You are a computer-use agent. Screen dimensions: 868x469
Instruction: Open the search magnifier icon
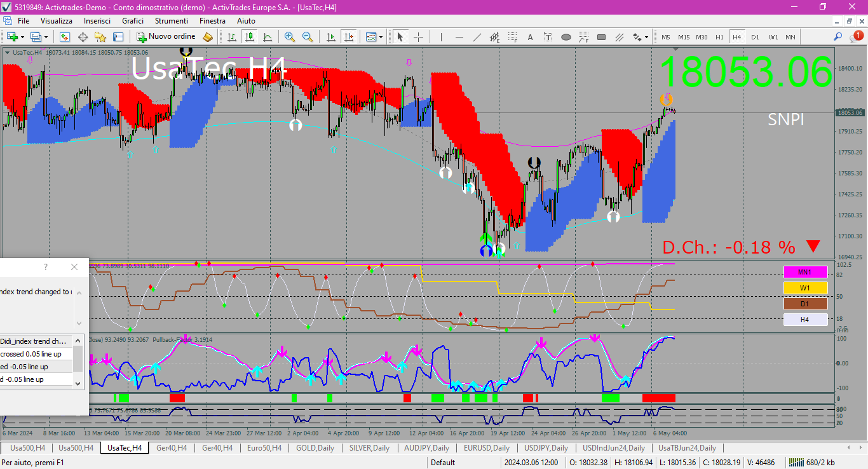(x=838, y=37)
